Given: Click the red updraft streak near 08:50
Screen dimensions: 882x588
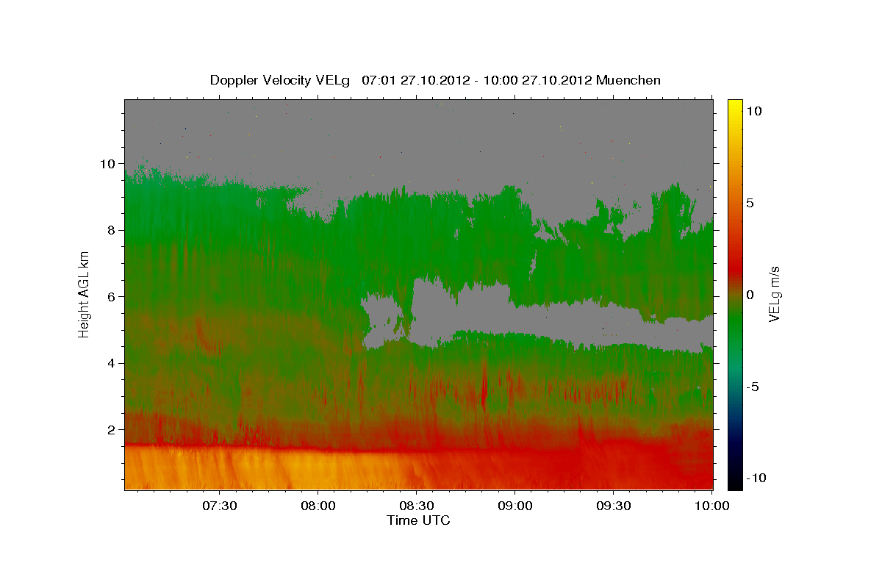Looking at the screenshot, I should point(484,387).
